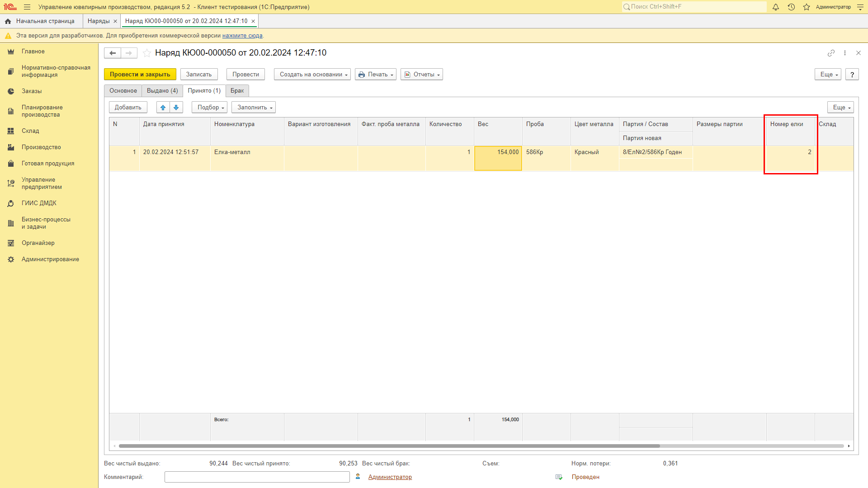Open the Заполнить dropdown
The width and height of the screenshot is (868, 488).
coord(254,108)
